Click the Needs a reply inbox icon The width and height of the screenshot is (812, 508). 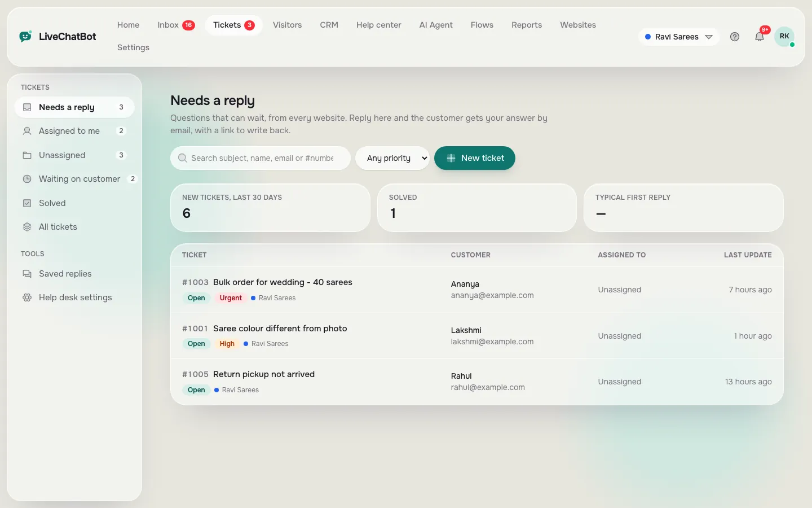pos(27,107)
